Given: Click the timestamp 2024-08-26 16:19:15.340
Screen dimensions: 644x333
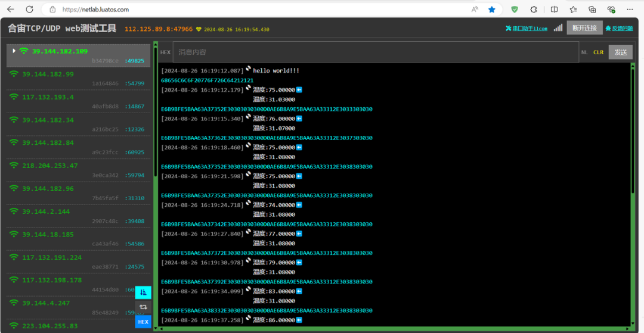Looking at the screenshot, I should pos(204,119).
